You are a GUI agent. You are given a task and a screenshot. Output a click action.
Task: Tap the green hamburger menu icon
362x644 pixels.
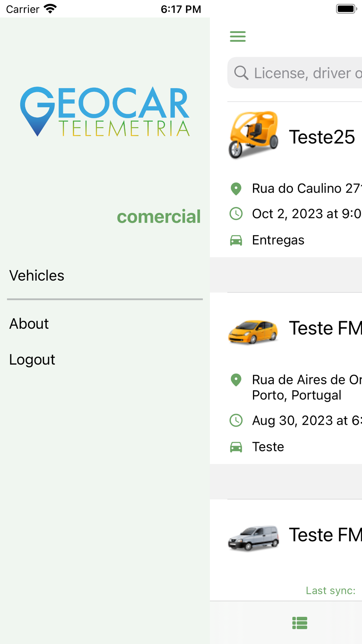point(238,36)
